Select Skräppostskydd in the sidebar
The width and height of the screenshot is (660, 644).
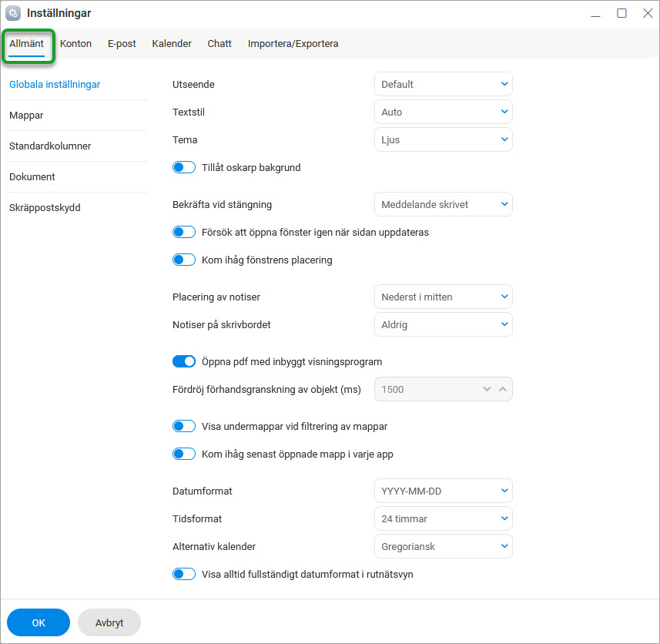[45, 207]
